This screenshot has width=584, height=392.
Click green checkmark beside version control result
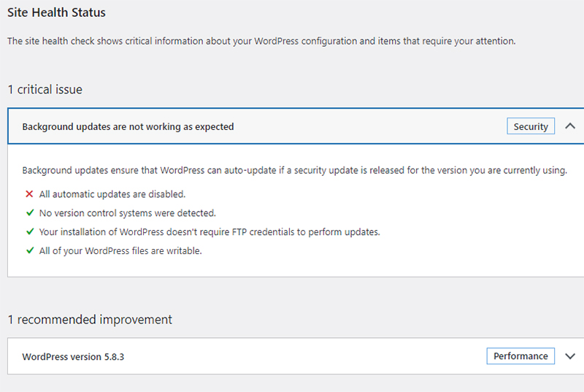click(29, 213)
